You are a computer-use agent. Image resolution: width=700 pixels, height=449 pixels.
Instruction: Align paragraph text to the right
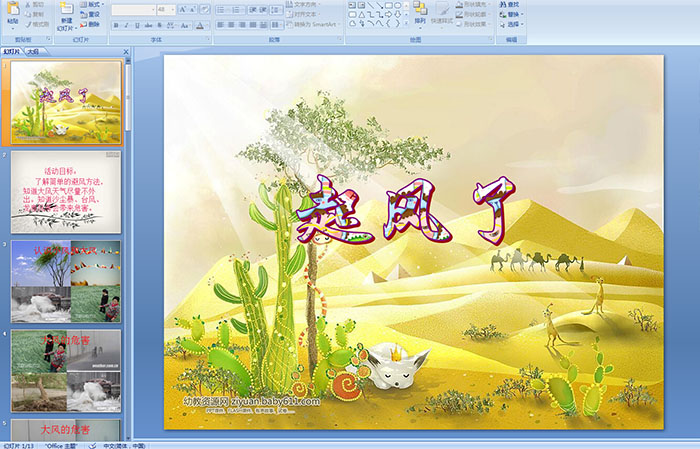point(242,25)
